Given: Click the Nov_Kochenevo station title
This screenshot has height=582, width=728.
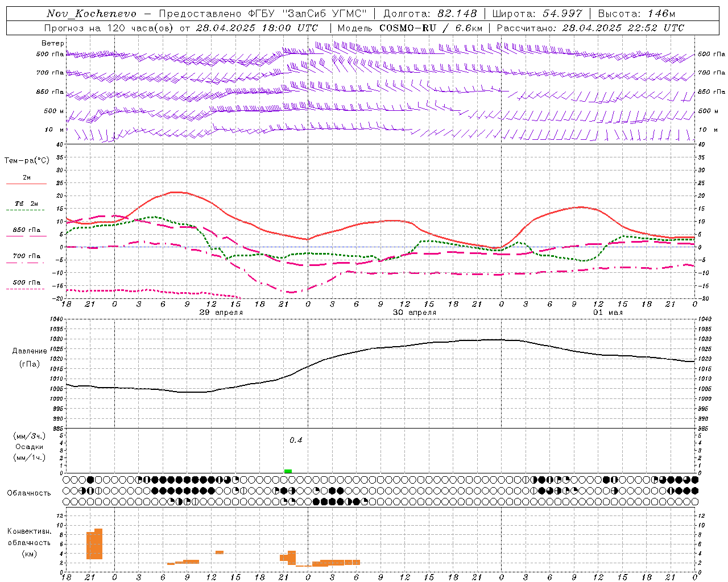Looking at the screenshot, I should [x=92, y=14].
